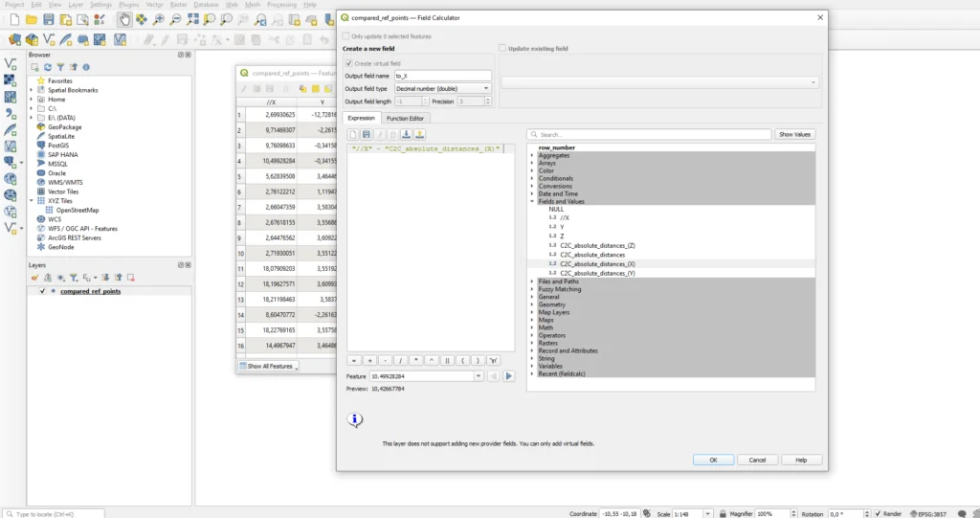Click the Messages speech bubble in status bar
This screenshot has height=518, width=980.
[x=962, y=513]
